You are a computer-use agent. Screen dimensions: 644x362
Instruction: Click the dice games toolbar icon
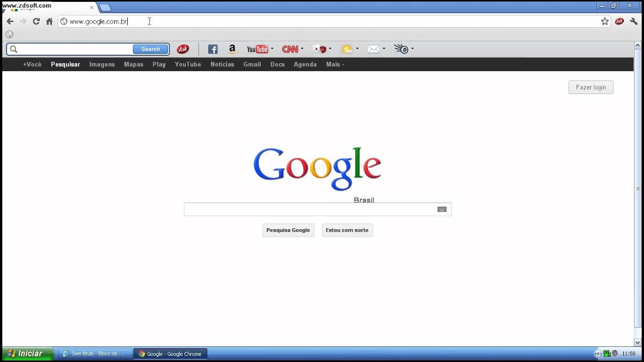320,49
